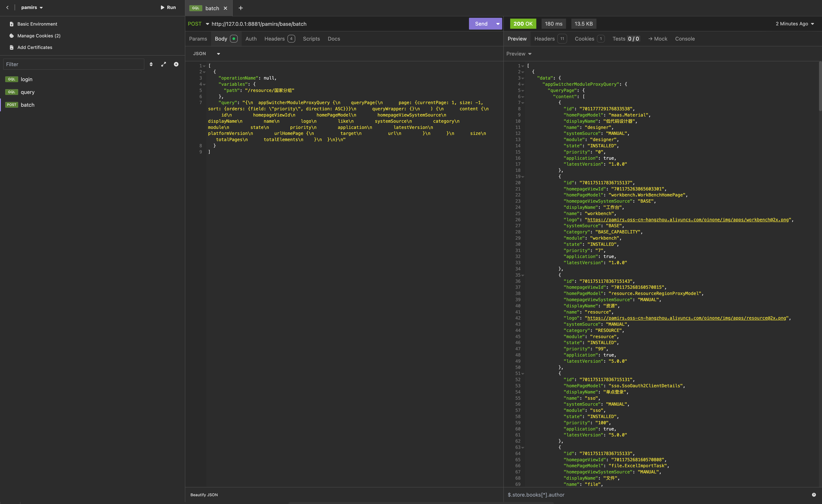Open a new tab with plus icon
822x504 pixels.
point(240,8)
